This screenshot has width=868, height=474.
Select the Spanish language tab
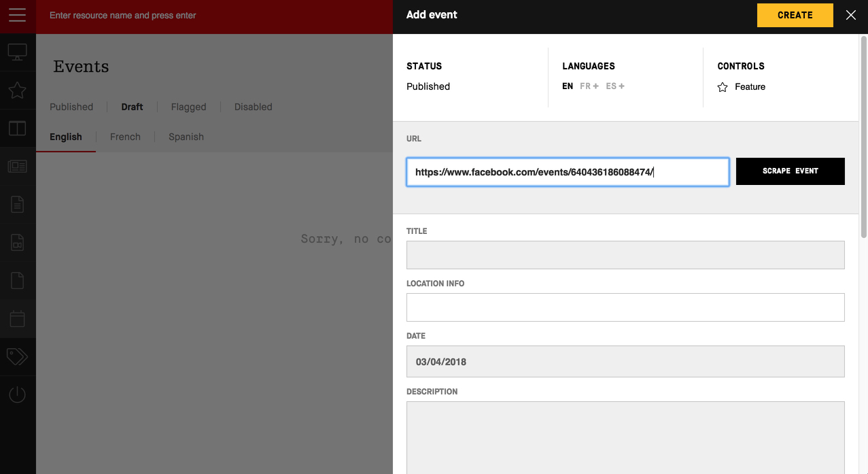click(186, 137)
